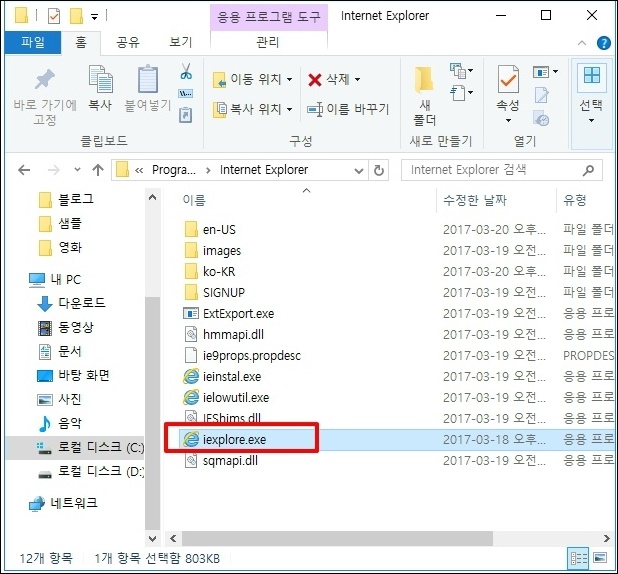This screenshot has width=618, height=574.
Task: Open the Delete (삭제) dropdown arrow
Action: point(357,79)
